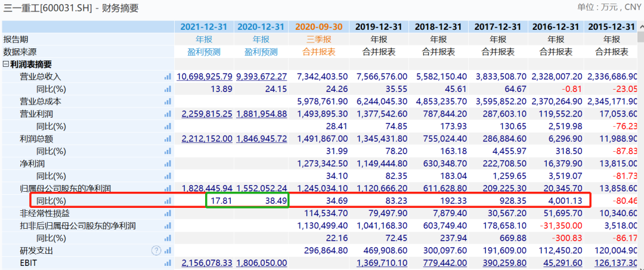644x270 pixels.
Task: Open chart icon for 利润总额 row
Action: point(168,139)
